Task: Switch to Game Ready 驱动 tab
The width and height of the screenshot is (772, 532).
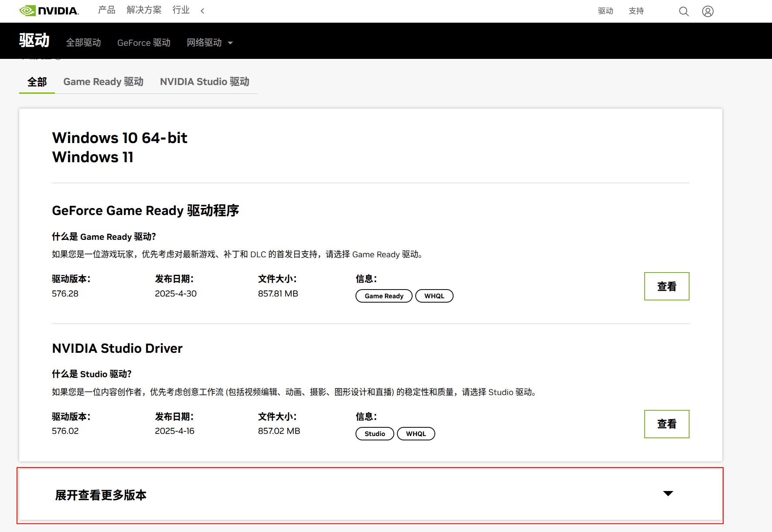Action: [x=103, y=82]
